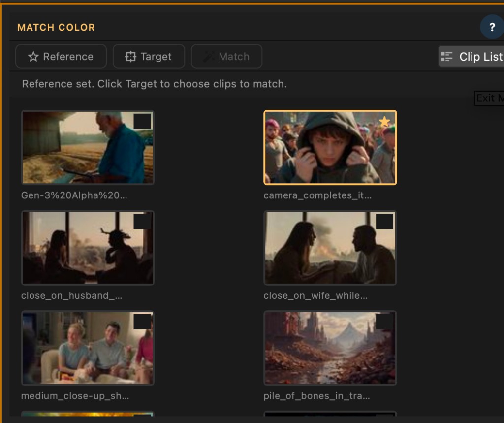Click the Gen-3%20Alpha%20... clip name
This screenshot has width=504, height=423.
coord(74,195)
